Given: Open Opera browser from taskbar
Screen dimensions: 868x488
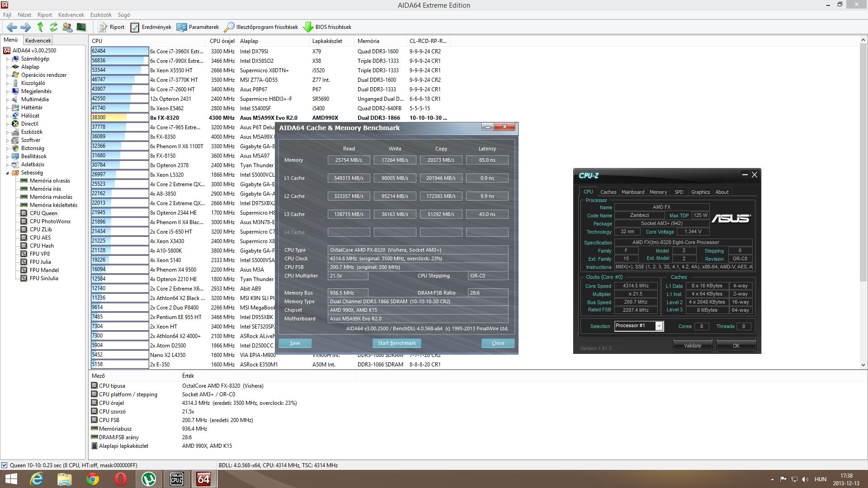Looking at the screenshot, I should [x=121, y=479].
